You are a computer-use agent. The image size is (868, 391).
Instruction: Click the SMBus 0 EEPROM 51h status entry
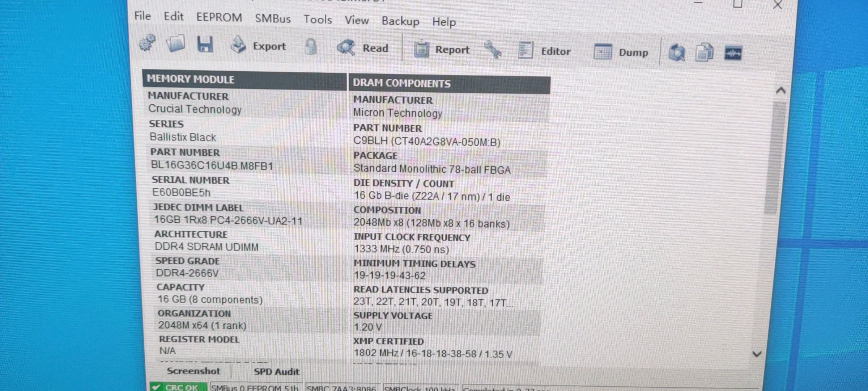pos(256,388)
